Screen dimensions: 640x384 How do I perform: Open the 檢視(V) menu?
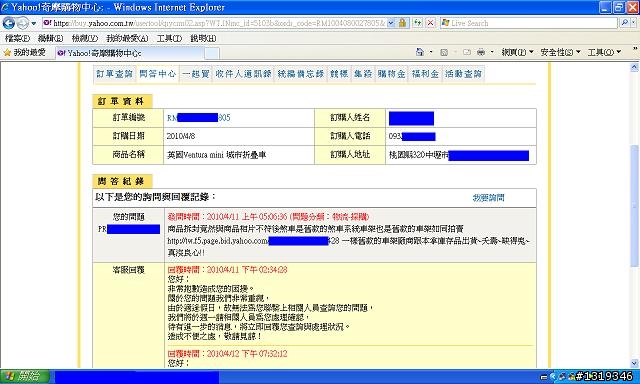tap(84, 38)
